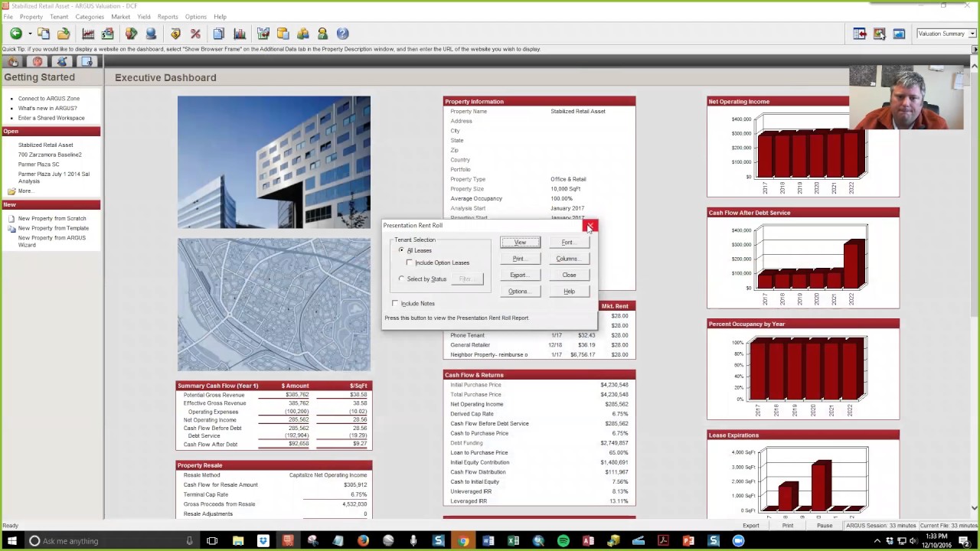Open the Categories menu
Screen dimensions: 980x551
point(90,17)
